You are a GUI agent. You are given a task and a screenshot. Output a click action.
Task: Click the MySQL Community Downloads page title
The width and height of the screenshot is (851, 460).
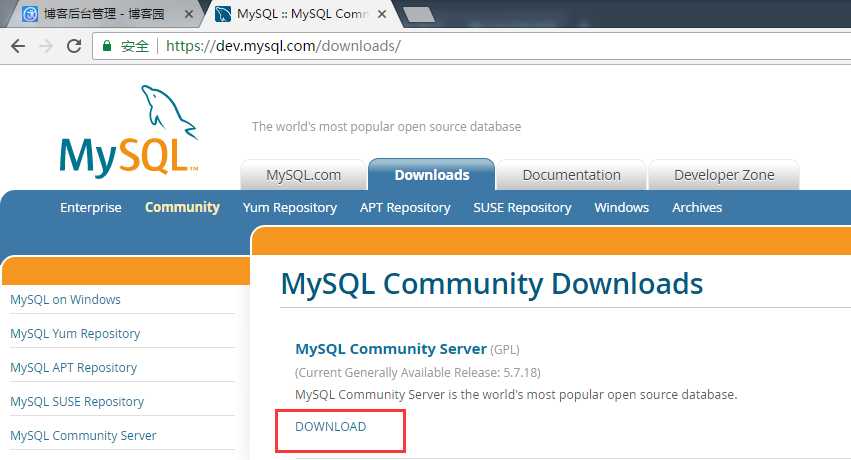tap(492, 284)
